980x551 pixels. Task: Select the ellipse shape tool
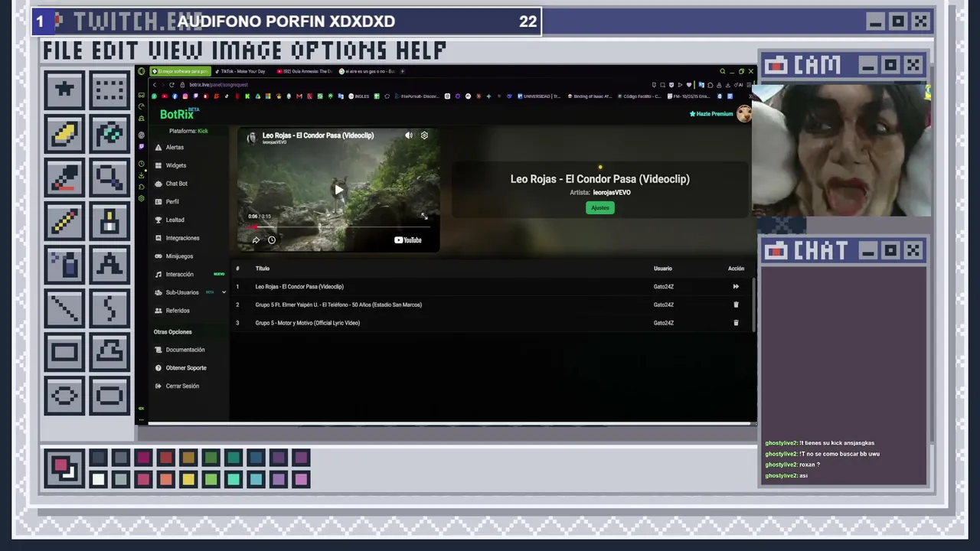[64, 396]
